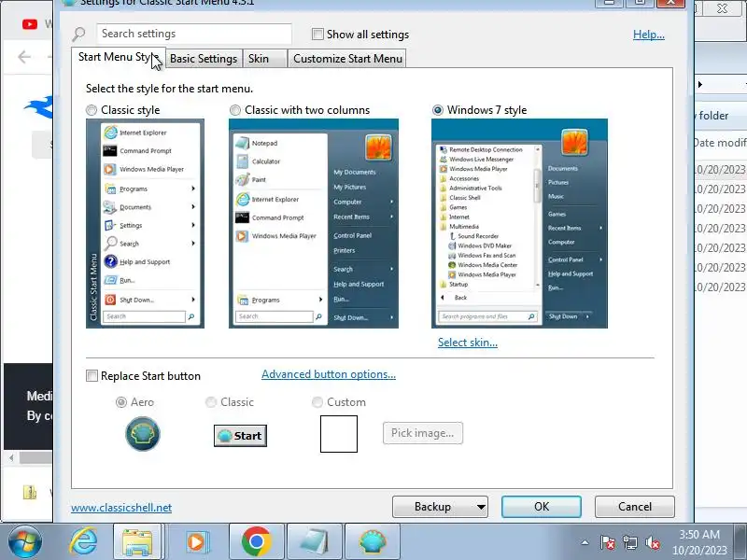Switch to the Basic Settings tab
The height and width of the screenshot is (560, 747).
(204, 59)
